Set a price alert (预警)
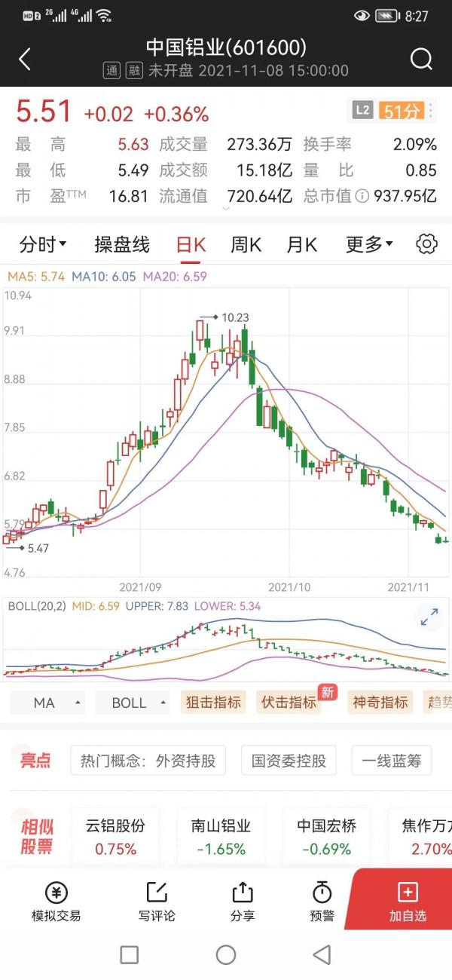The width and height of the screenshot is (452, 980). click(x=322, y=902)
